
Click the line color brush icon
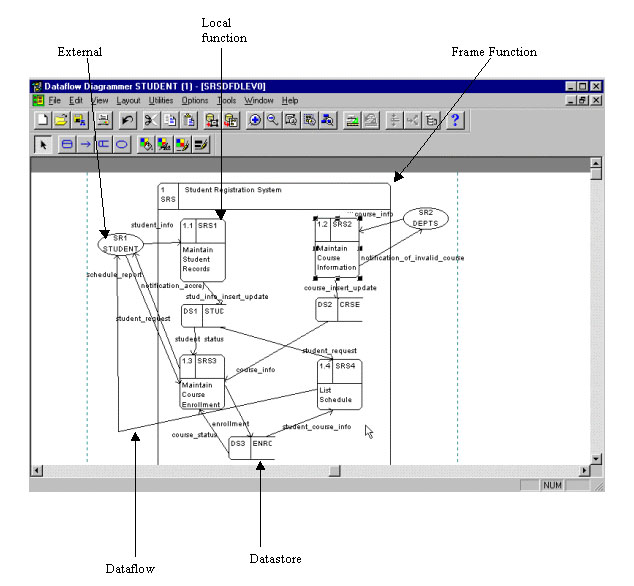[182, 144]
